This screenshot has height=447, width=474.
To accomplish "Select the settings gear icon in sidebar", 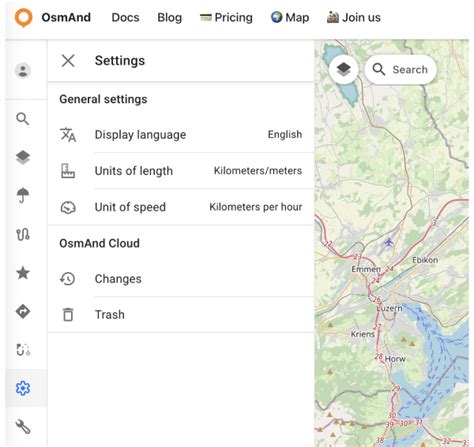I will (x=23, y=388).
